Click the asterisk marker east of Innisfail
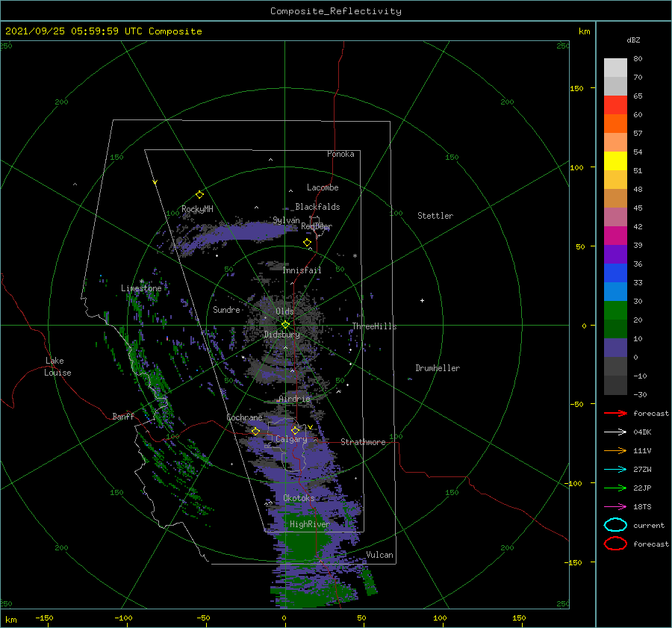Image resolution: width=672 pixels, height=628 pixels. click(355, 256)
